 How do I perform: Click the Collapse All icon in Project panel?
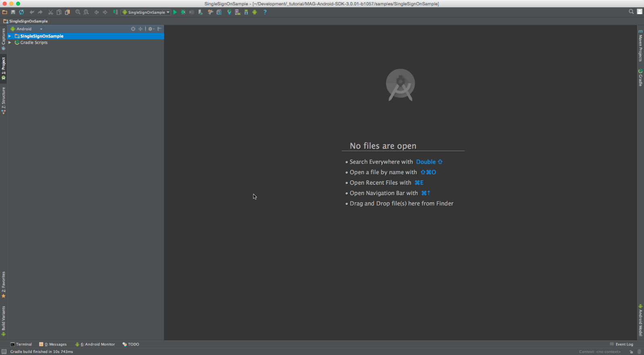(x=140, y=29)
